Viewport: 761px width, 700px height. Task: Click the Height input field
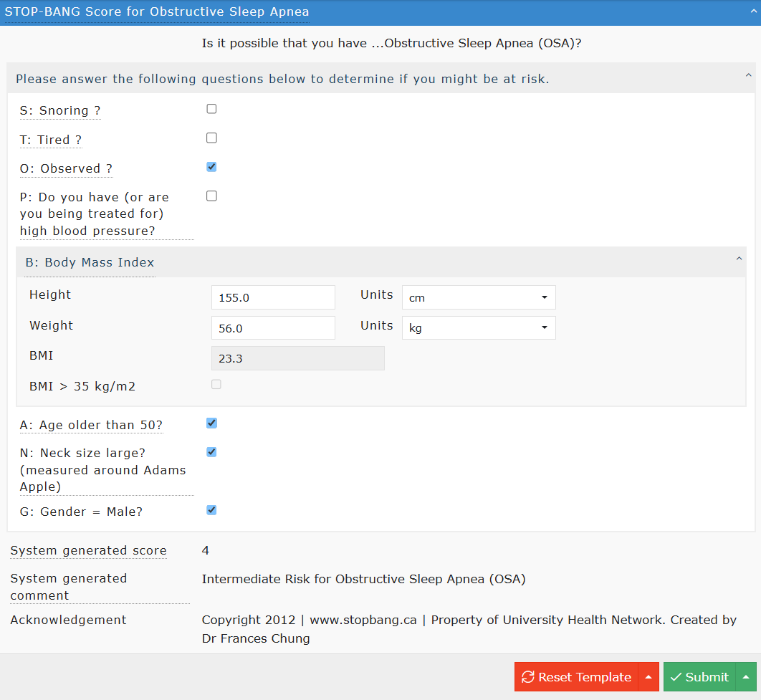[x=273, y=297]
